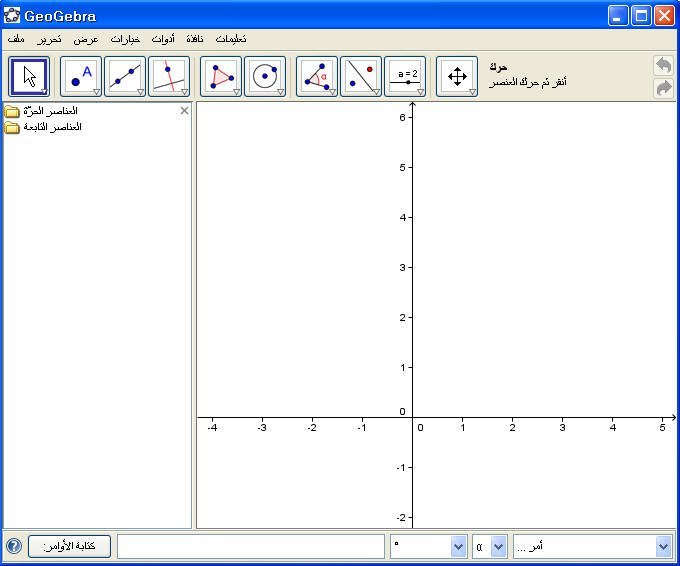Open the عرض (View) menu

point(86,39)
